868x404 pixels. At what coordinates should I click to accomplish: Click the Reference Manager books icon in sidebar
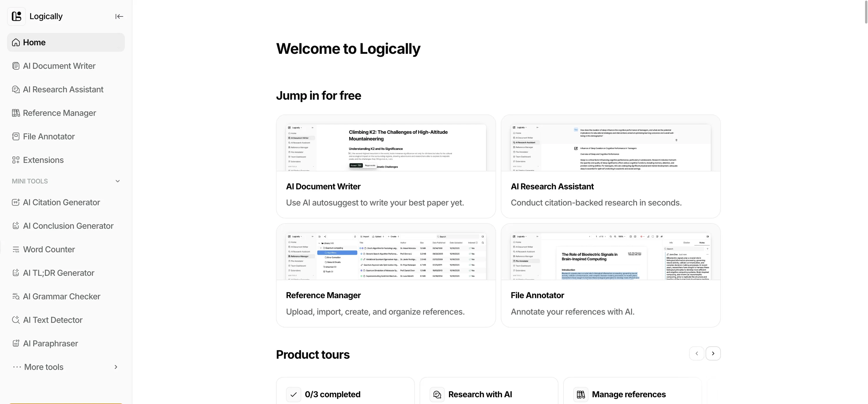(16, 113)
